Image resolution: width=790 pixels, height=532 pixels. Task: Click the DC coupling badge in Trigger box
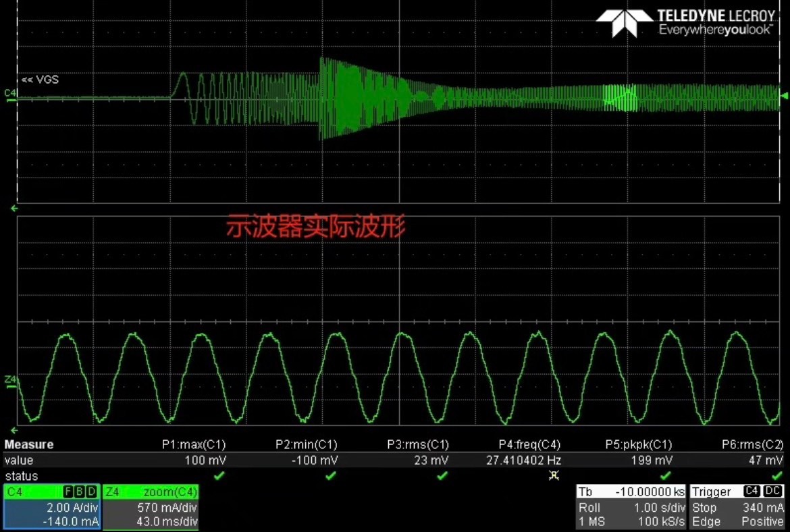[x=772, y=491]
